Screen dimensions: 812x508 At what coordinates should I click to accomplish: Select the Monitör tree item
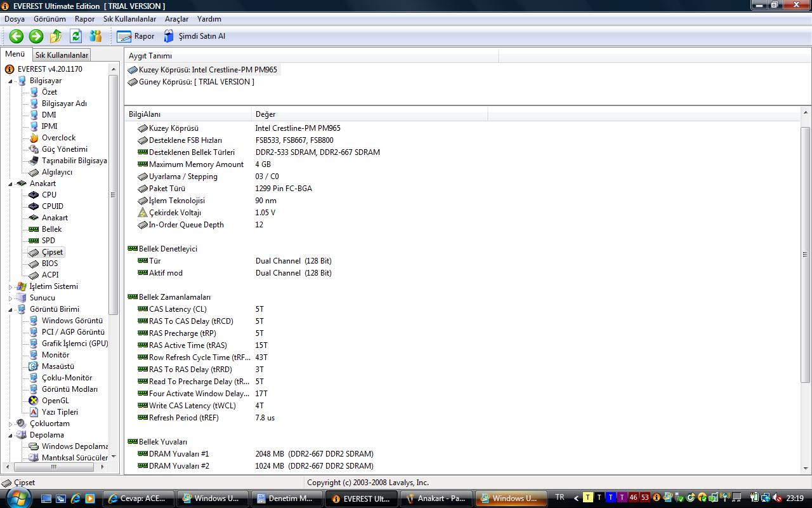(x=56, y=355)
